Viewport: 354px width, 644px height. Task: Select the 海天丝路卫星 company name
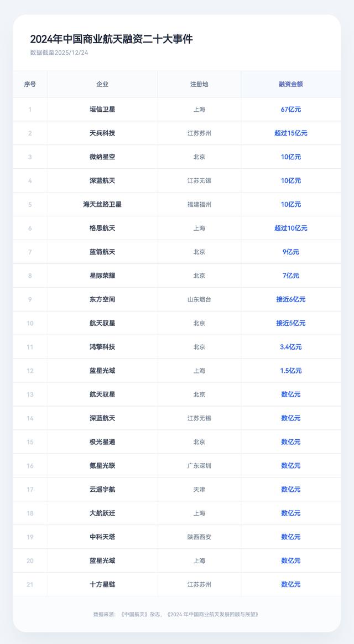coord(102,205)
